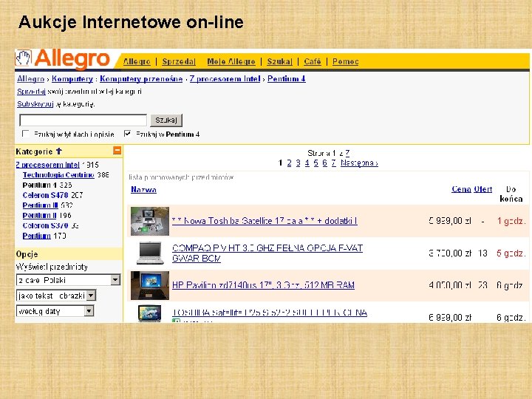Screen dimensions: 532x399
Task: Click the '1 godz.' time remaining
Action: [x=511, y=221]
